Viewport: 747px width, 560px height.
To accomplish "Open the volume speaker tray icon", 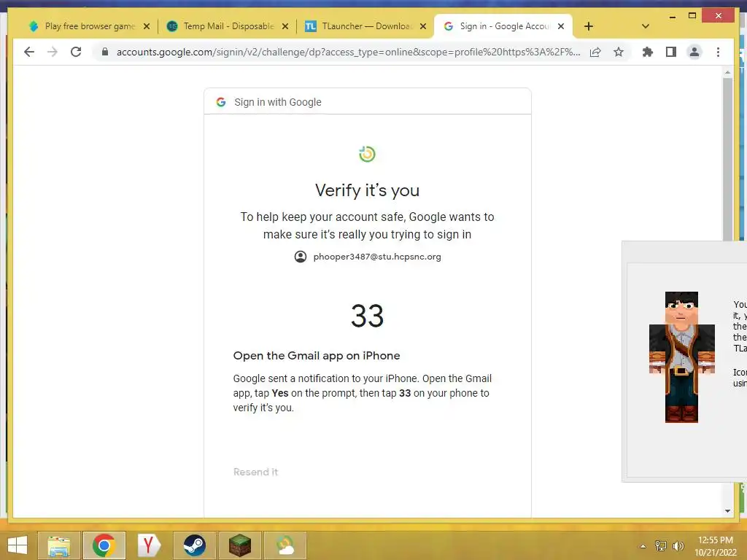I will tap(678, 546).
